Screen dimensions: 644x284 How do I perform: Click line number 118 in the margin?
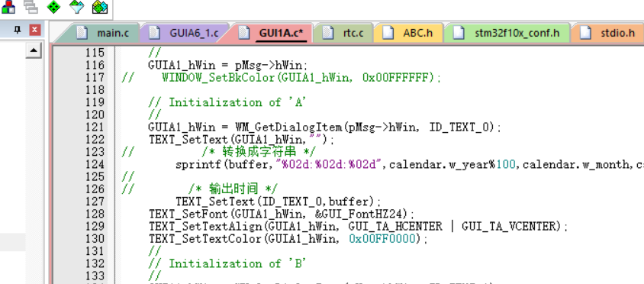(95, 89)
